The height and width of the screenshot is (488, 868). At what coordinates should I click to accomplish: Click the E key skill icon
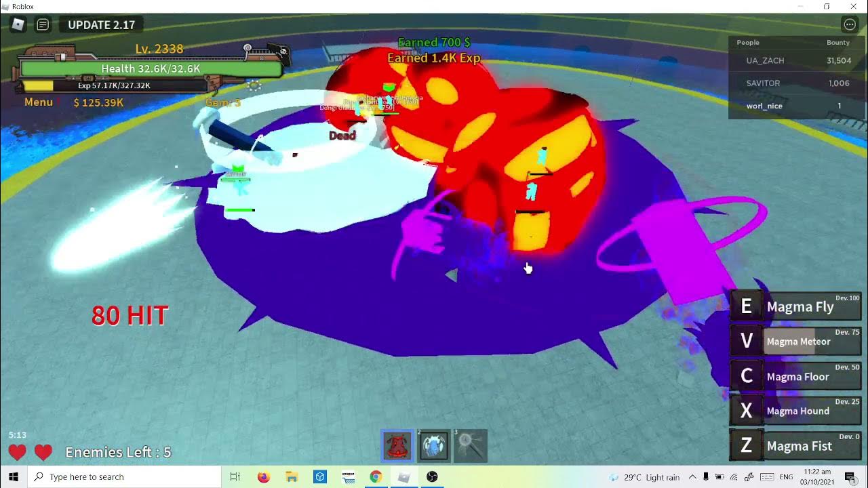(746, 306)
